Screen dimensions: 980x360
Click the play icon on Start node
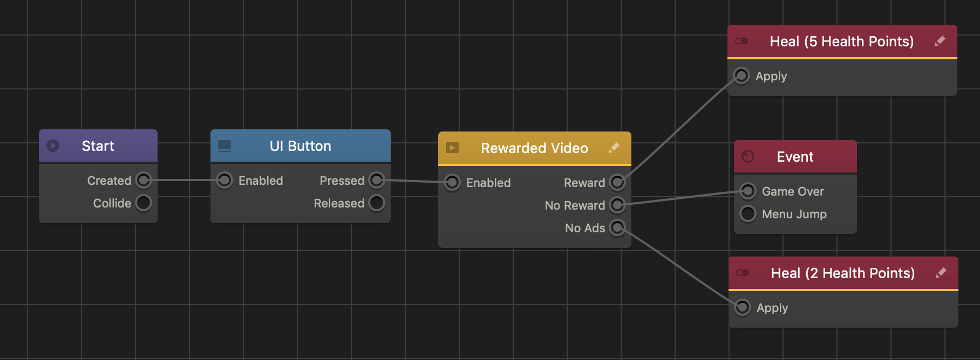point(53,146)
